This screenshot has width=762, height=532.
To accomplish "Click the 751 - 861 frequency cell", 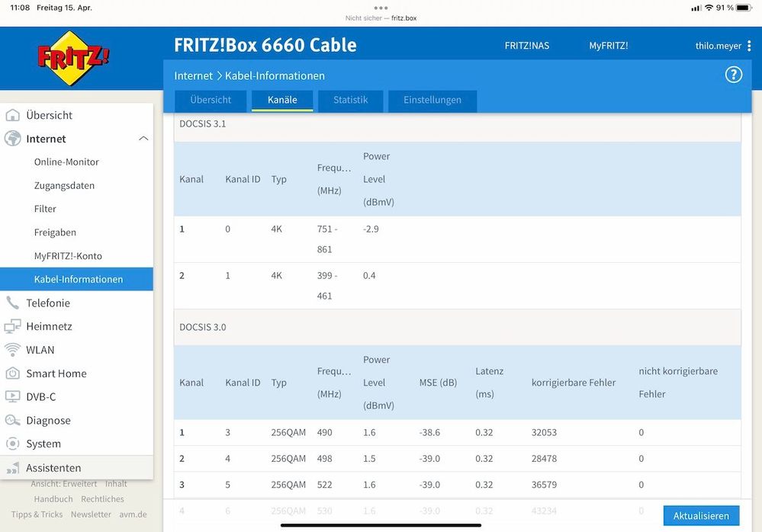I will pyautogui.click(x=327, y=239).
